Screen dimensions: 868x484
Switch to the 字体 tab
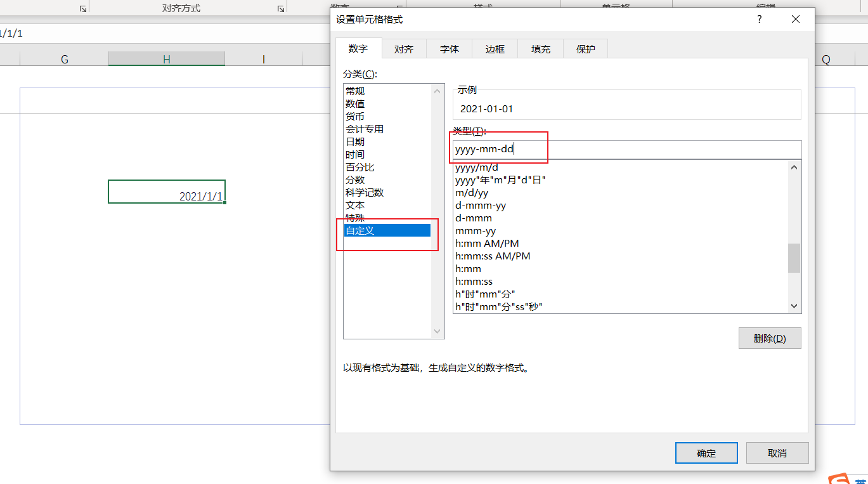click(x=450, y=49)
